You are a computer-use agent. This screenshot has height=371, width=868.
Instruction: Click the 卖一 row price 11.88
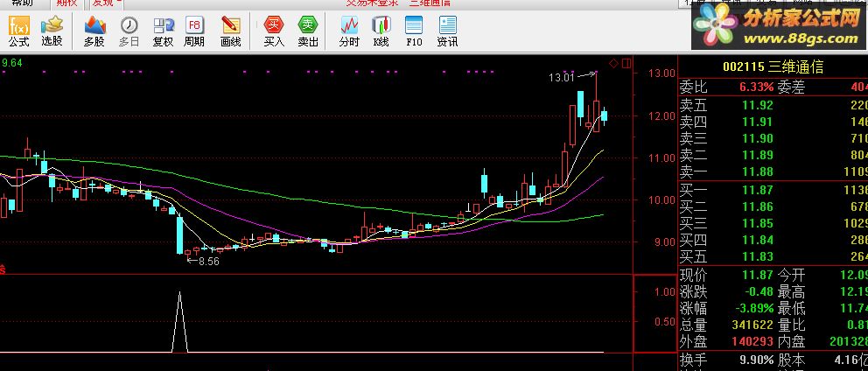[758, 171]
